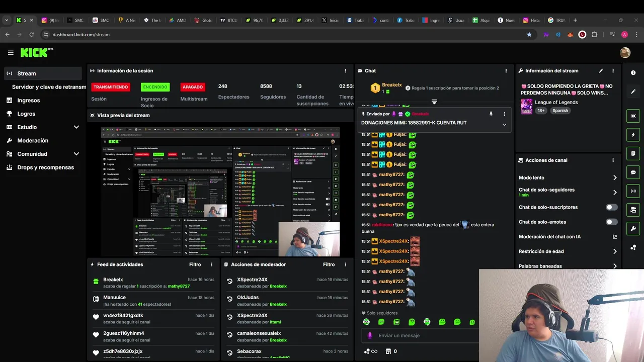
Task: Open Feed de actividades three-dot menu
Action: pos(211,264)
